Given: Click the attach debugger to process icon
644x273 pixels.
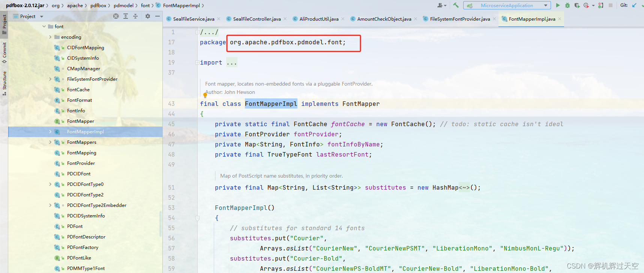Looking at the screenshot, I should (x=601, y=5).
